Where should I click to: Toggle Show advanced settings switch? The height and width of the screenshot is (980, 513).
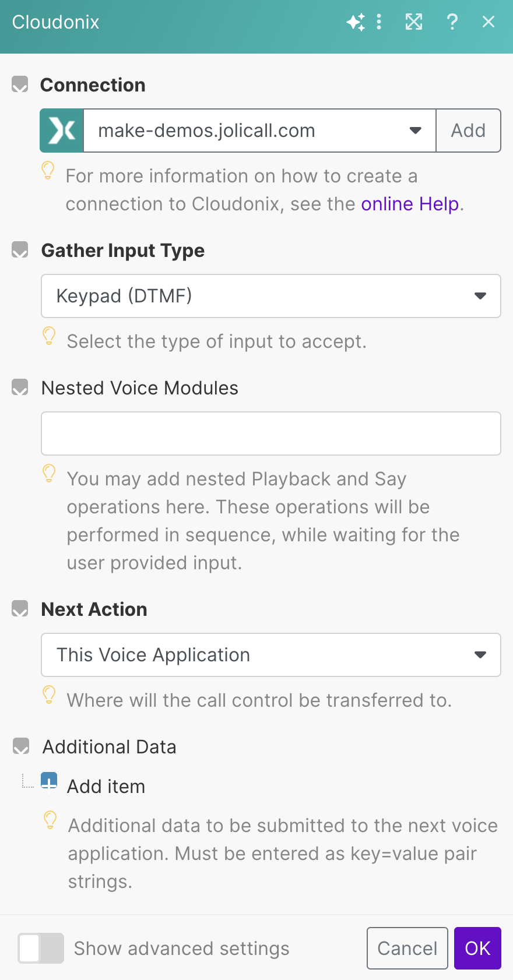[x=41, y=948]
